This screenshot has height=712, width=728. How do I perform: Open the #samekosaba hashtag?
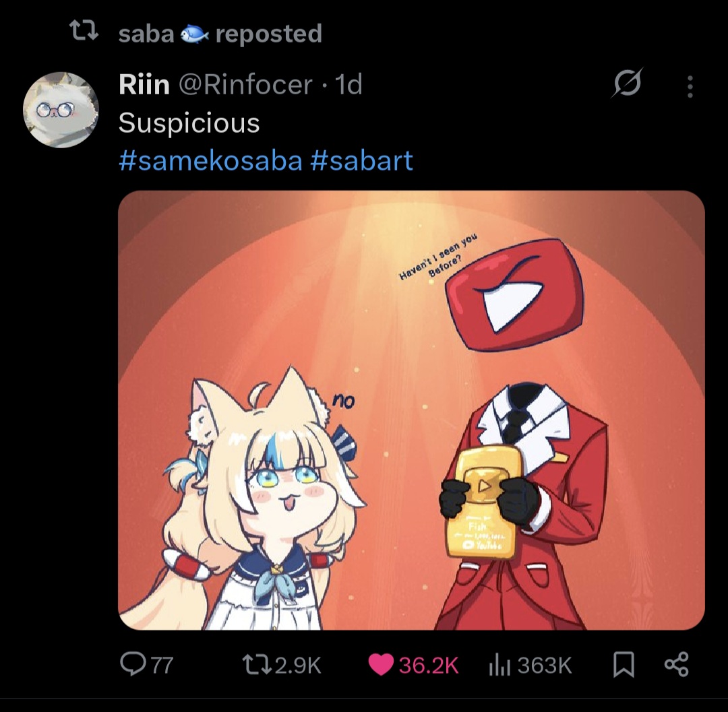(210, 160)
